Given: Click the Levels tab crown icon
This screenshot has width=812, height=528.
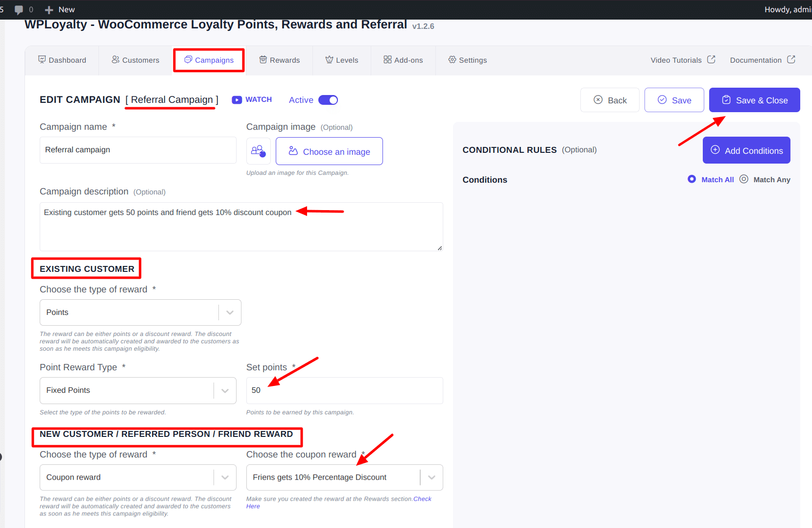Looking at the screenshot, I should [x=329, y=59].
